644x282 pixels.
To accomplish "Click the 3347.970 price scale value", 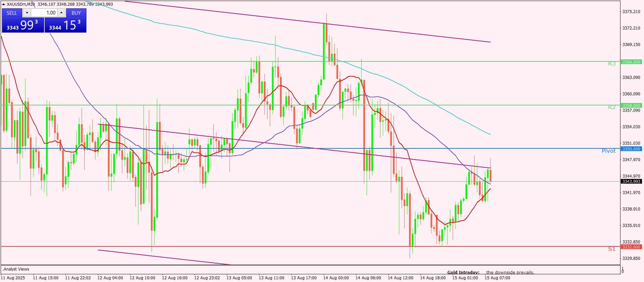I will click(x=631, y=159).
